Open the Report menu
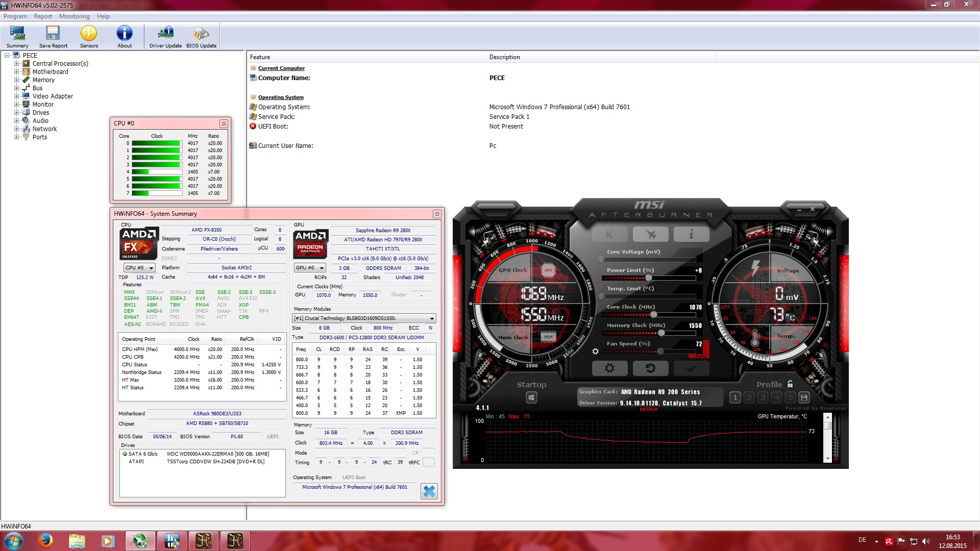980x551 pixels. (x=43, y=16)
